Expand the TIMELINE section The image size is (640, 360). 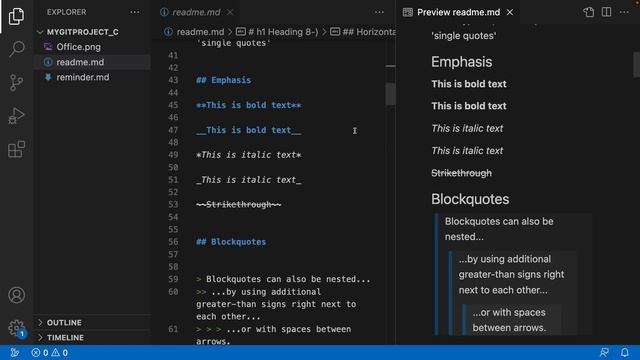(x=65, y=338)
